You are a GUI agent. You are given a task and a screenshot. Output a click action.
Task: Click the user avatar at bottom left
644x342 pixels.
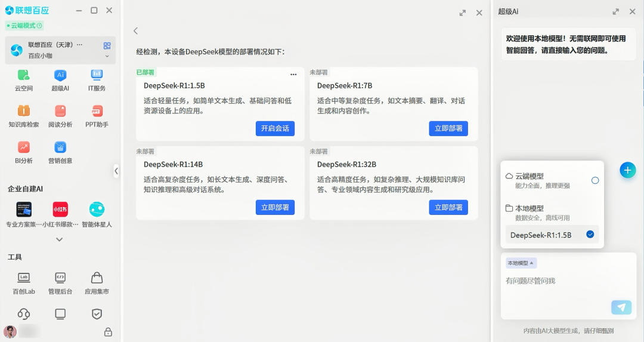click(10, 331)
